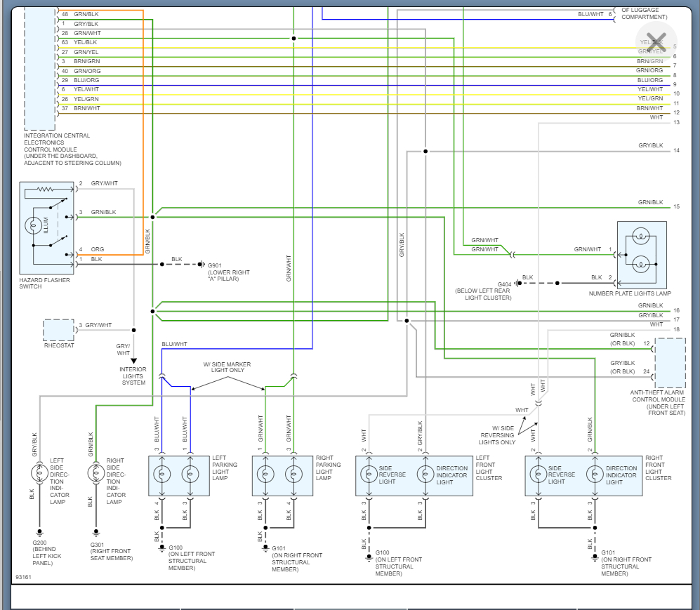Select the rheostat component box
The image size is (700, 610).
(x=58, y=331)
